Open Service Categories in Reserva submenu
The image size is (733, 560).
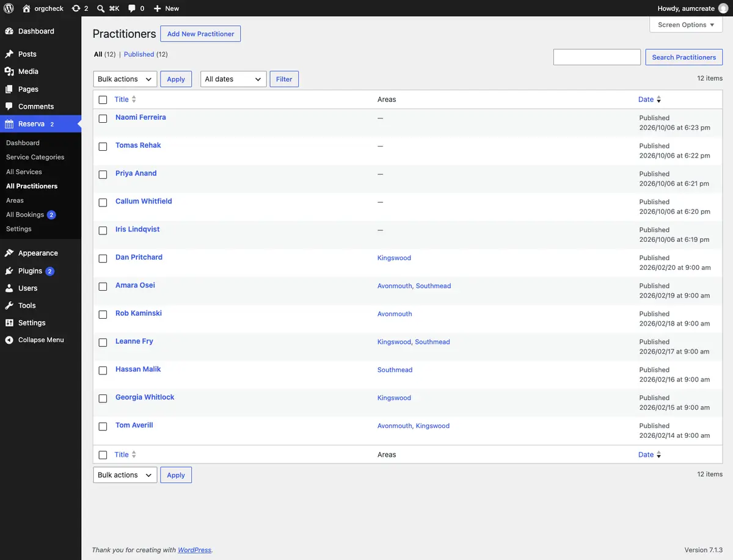pos(35,157)
